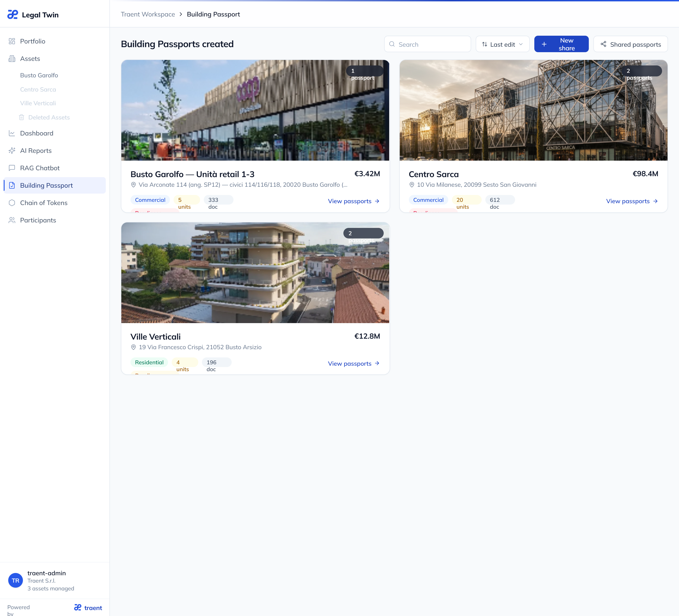Click the New share button

561,44
